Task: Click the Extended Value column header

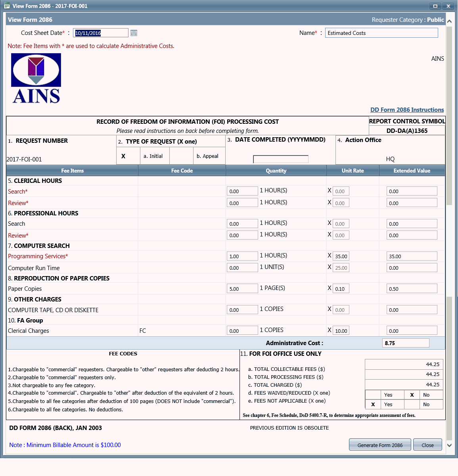Action: click(412, 171)
